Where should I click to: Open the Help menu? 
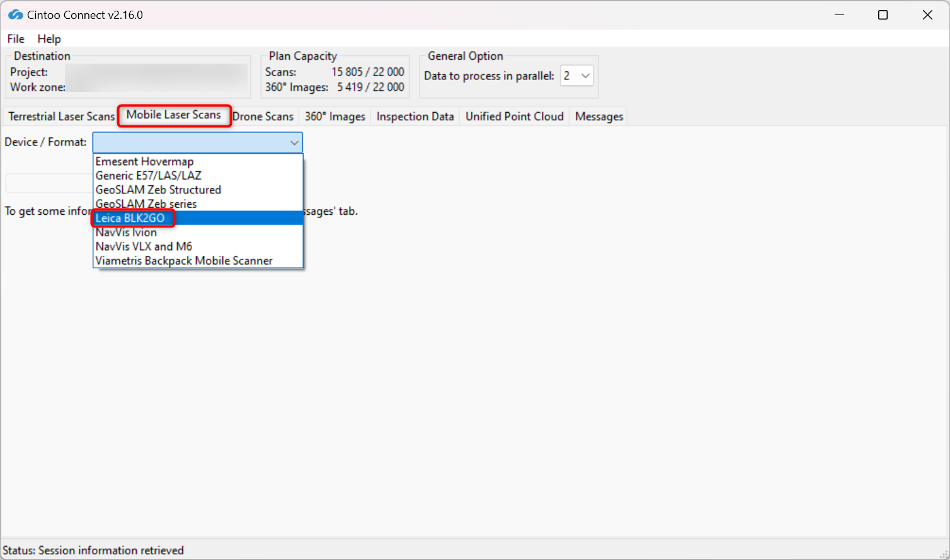click(x=49, y=39)
